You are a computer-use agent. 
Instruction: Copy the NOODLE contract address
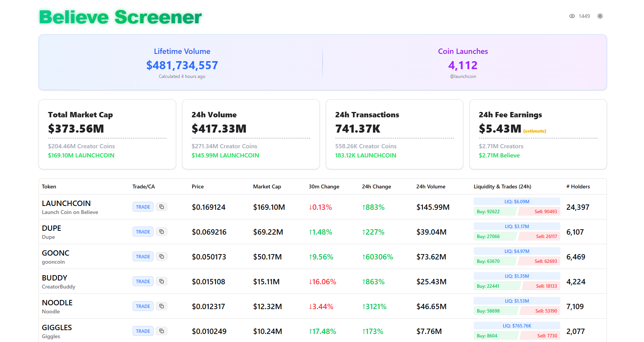pos(162,306)
